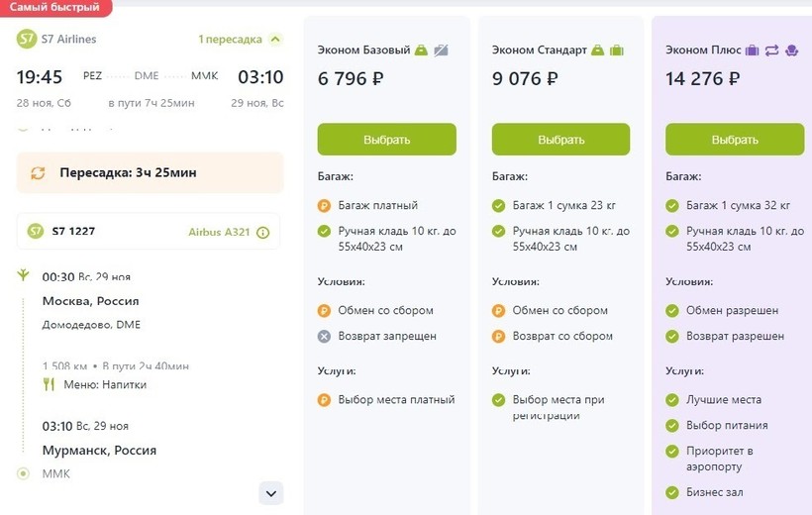
Task: Expand more details with the bottom down-chevron
Action: [x=271, y=492]
